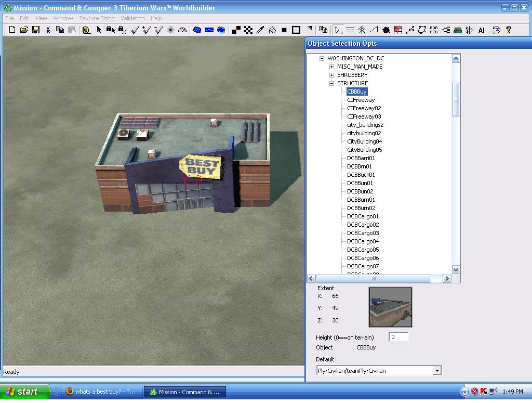
Task: Open the team people icon
Action: [x=458, y=30]
